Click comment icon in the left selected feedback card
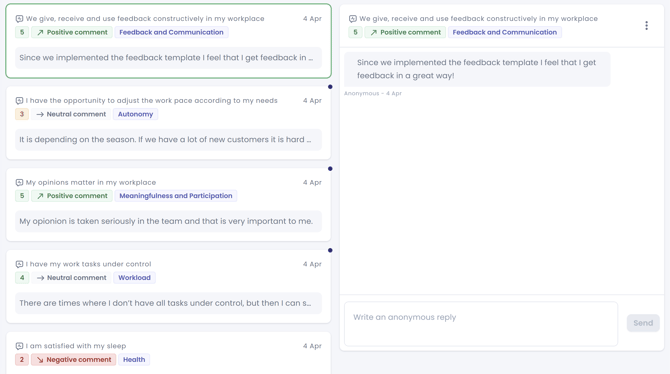Screen dimensions: 670x374 point(19,19)
